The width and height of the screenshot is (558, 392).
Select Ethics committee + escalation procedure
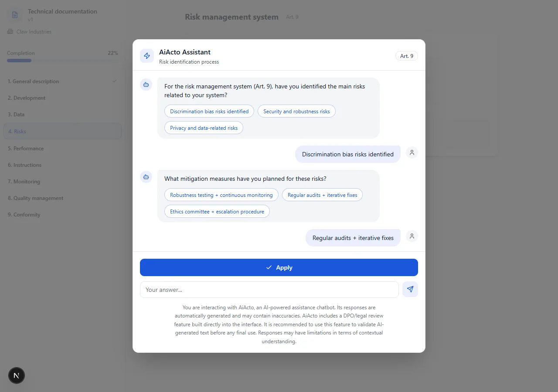217,212
